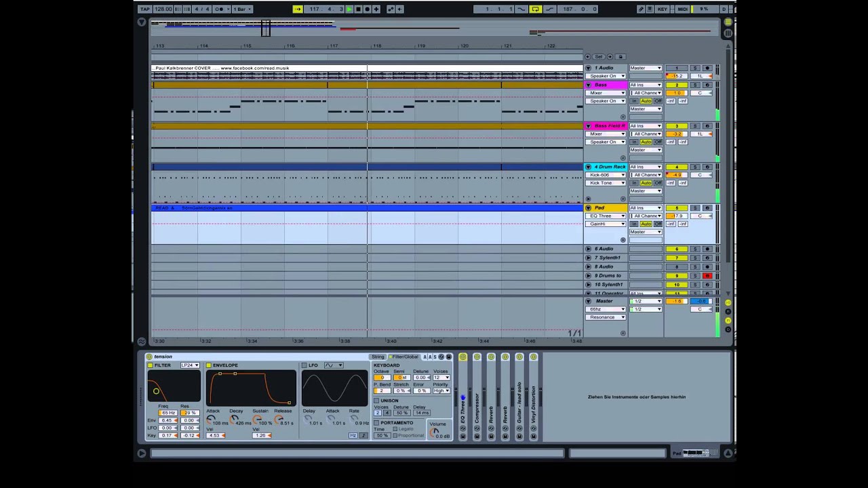The width and height of the screenshot is (868, 488).
Task: Toggle the Vinyl Distortion device activator
Action: 534,357
